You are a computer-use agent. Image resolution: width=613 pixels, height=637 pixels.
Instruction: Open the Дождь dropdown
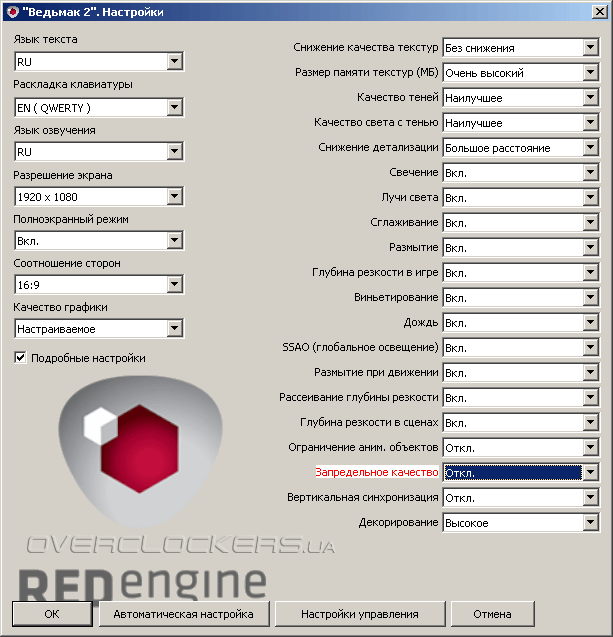click(x=521, y=323)
